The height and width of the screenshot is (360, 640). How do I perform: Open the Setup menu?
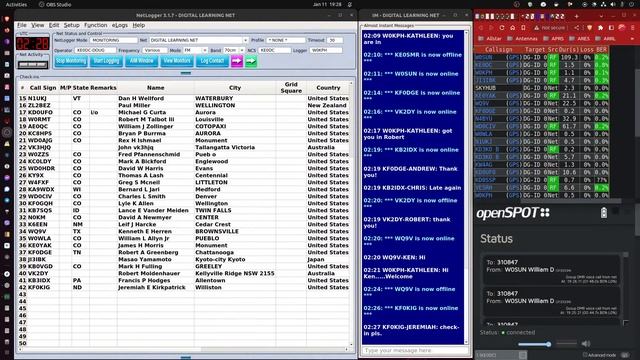click(71, 25)
